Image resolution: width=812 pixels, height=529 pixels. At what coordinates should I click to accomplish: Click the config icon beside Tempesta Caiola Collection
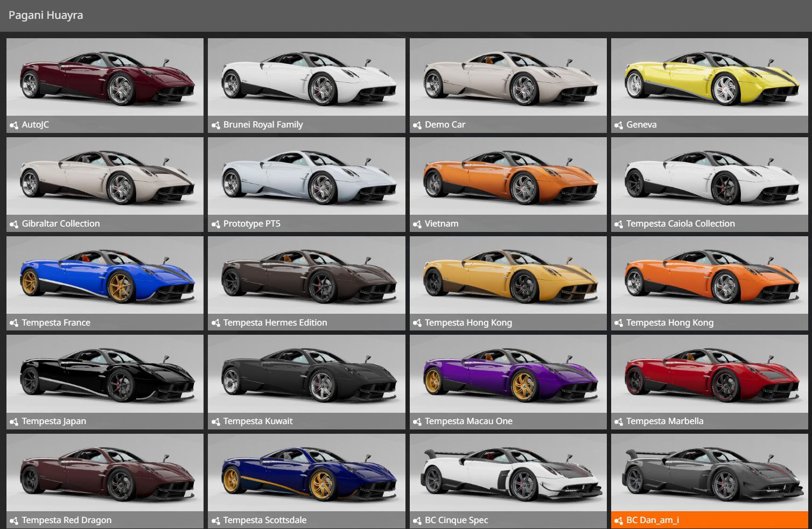point(618,224)
